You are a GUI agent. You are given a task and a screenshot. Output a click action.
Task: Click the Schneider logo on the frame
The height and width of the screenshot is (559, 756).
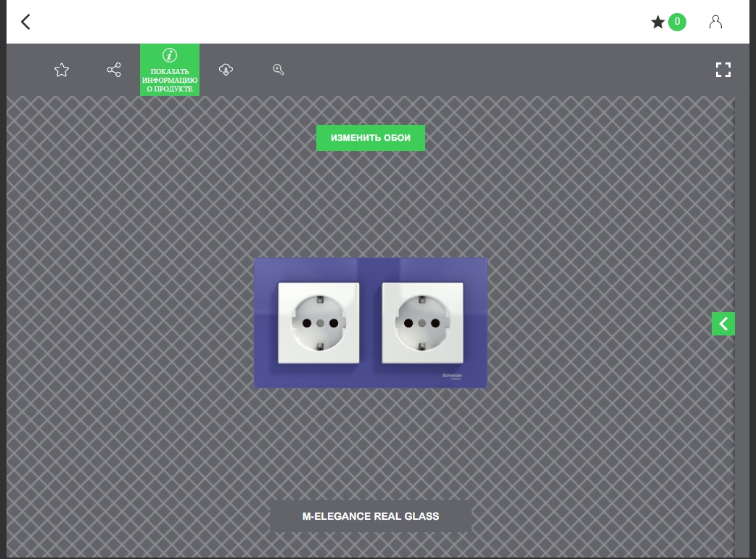(x=452, y=376)
